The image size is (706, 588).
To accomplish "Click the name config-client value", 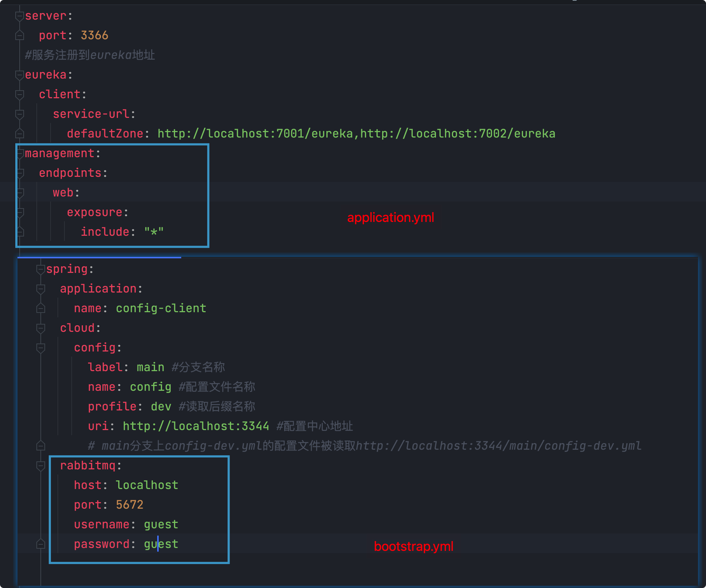I will coord(161,309).
